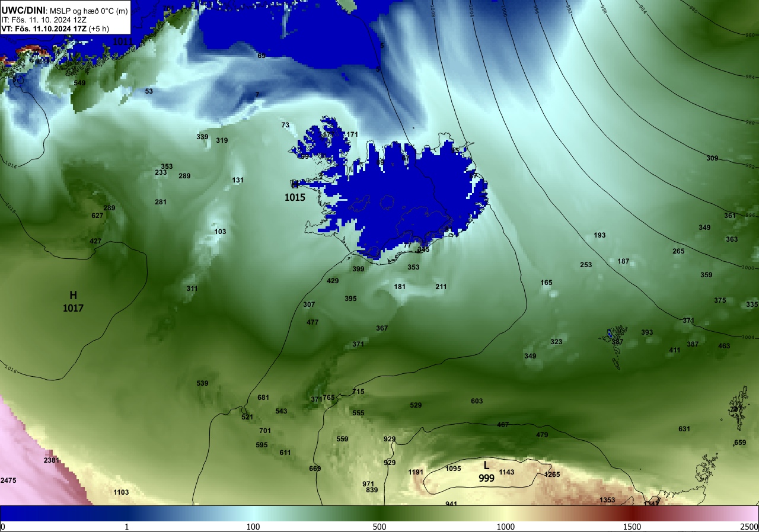Select the 611 value

[x=285, y=453]
